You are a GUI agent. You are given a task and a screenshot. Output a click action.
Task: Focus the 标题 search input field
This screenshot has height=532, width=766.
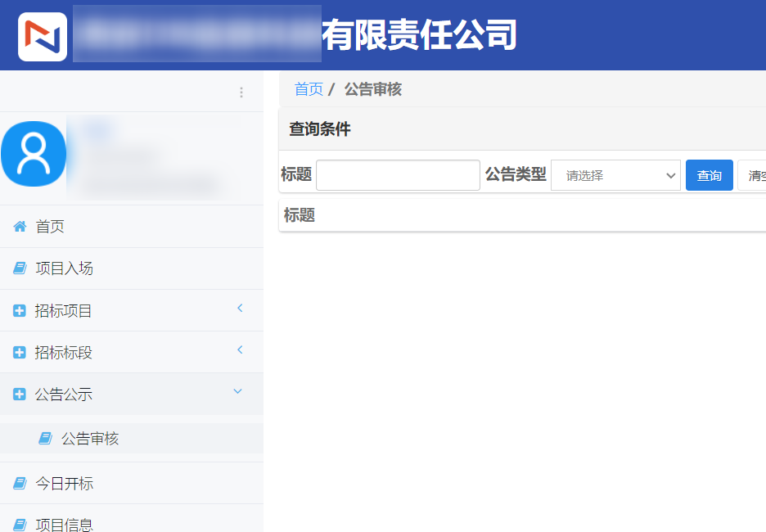point(398,175)
